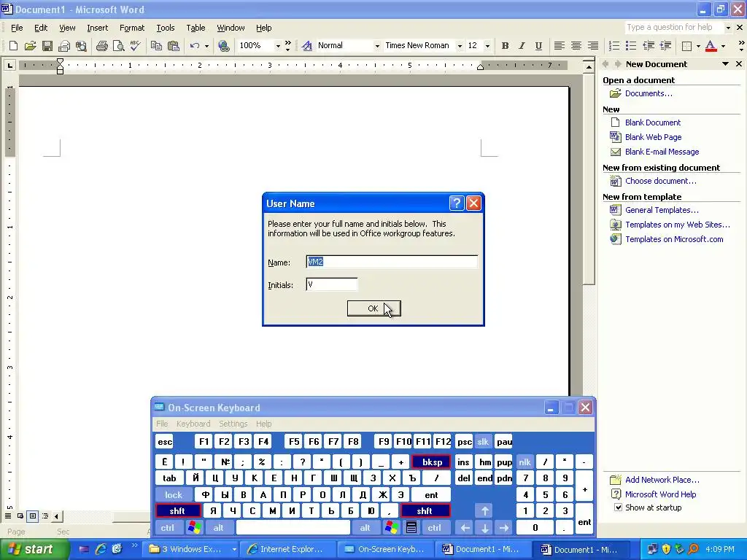This screenshot has height=560, width=747.
Task: Toggle the left shft key on On-Screen Keyboard
Action: click(177, 511)
